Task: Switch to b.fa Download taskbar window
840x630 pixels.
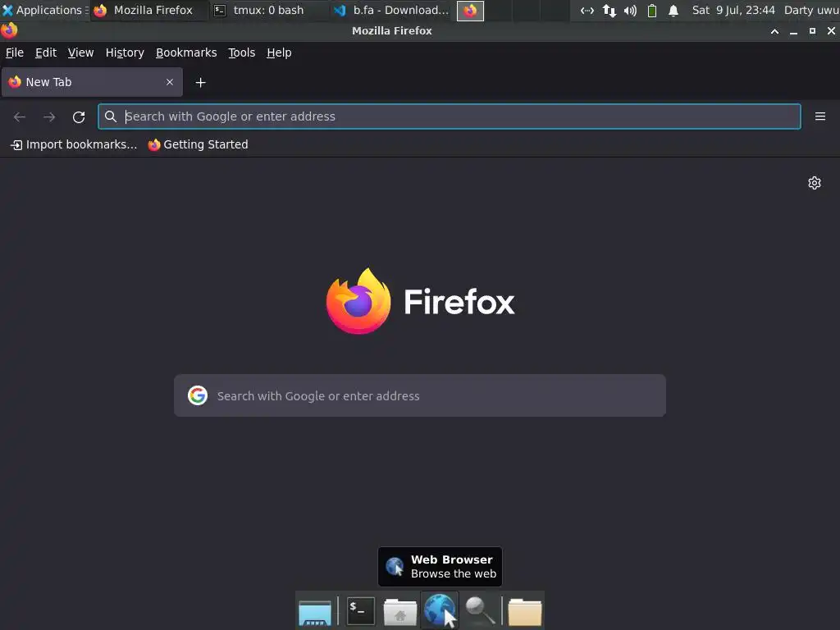Action: tap(391, 10)
